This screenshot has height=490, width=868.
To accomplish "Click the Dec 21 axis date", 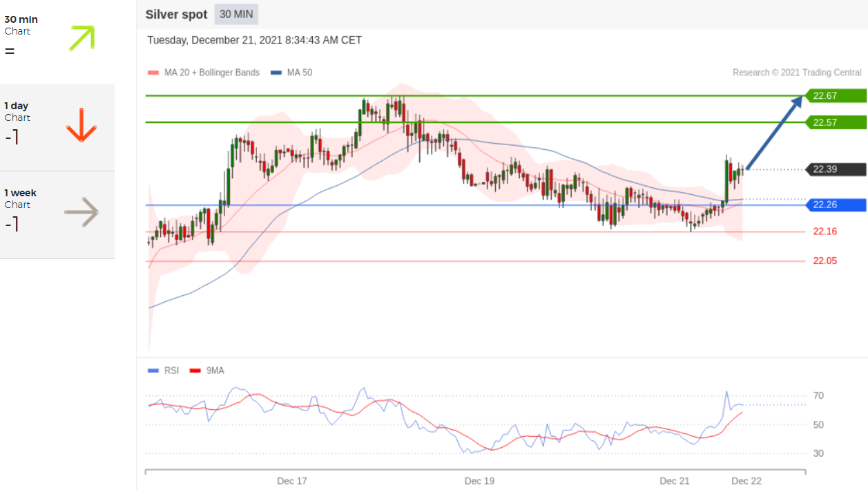I will [x=675, y=481].
